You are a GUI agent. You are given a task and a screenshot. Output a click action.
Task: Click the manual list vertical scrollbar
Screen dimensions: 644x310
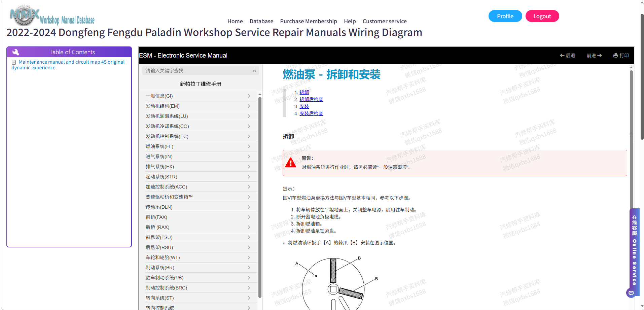(260, 197)
